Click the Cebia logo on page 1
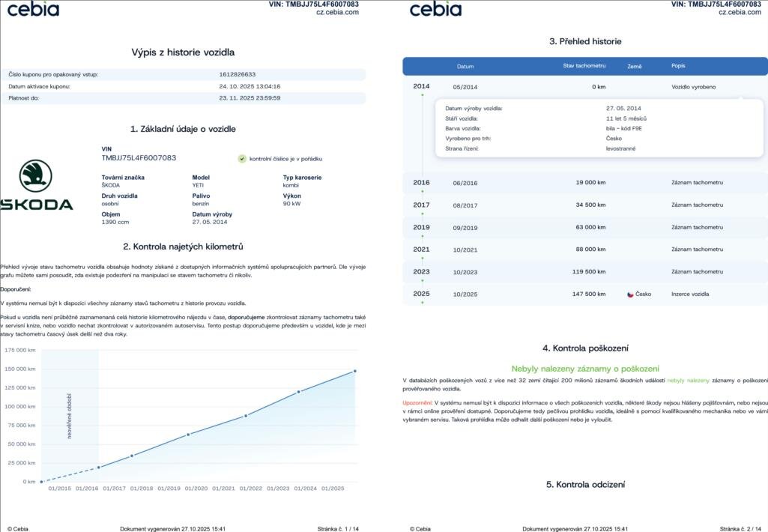 click(x=33, y=9)
